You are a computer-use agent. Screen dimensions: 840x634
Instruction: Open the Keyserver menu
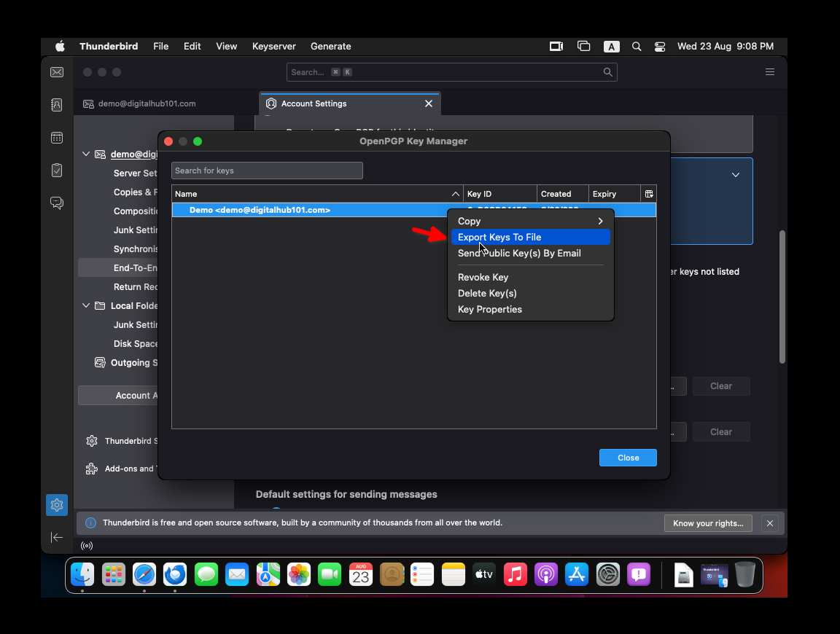273,47
